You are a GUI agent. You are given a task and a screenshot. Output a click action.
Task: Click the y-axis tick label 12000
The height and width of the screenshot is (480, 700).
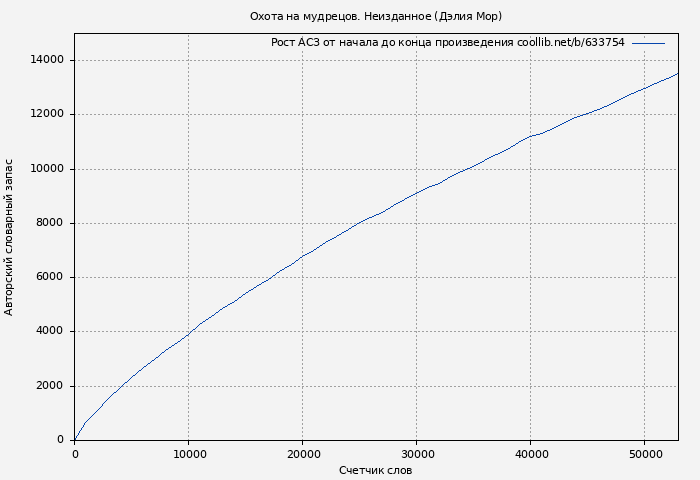tap(47, 114)
